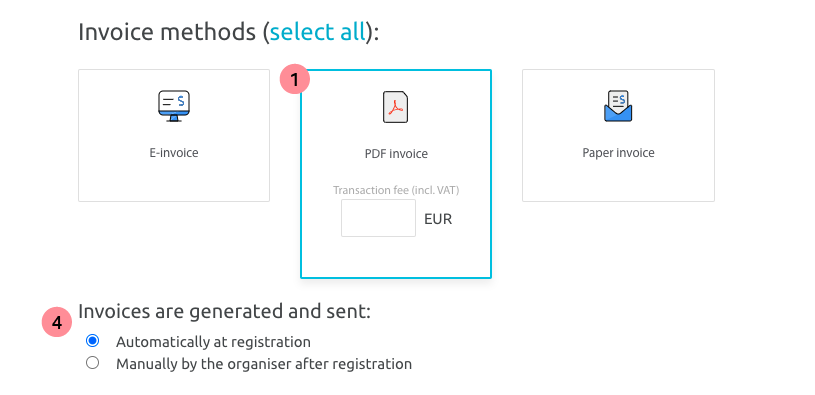This screenshot has height=395, width=815.
Task: Deselect the highlighted PDF invoice card
Action: tap(396, 174)
